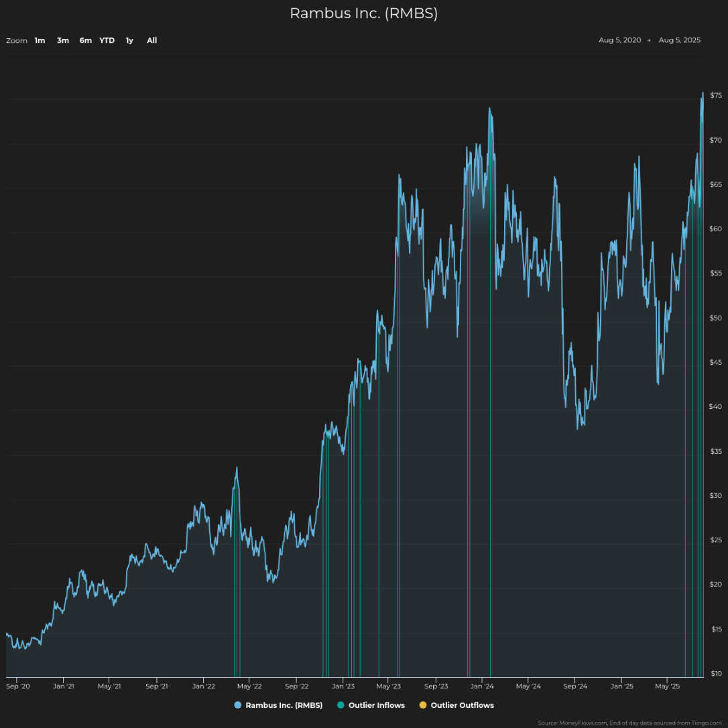Click the $30 y-axis label
The width and height of the screenshot is (728, 728).
[716, 496]
